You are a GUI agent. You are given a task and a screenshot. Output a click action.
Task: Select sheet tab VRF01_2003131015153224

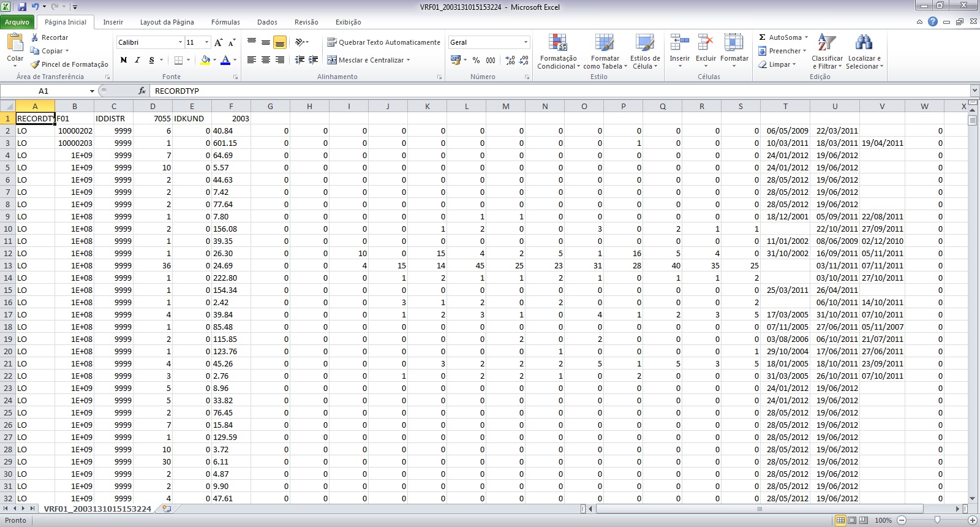pos(97,509)
